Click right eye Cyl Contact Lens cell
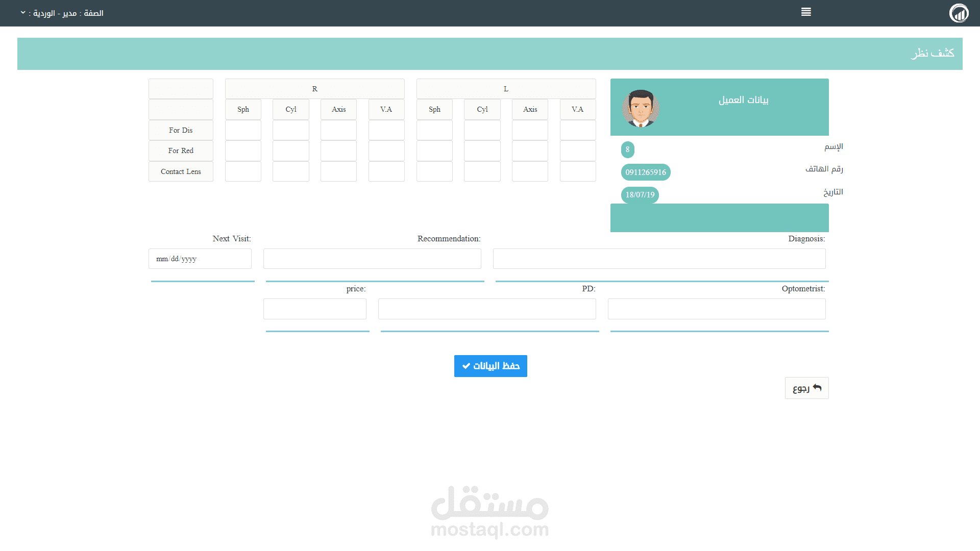The image size is (980, 551). coord(290,171)
